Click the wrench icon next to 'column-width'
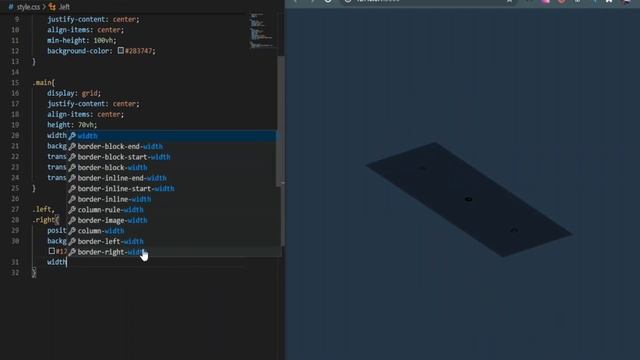The height and width of the screenshot is (360, 640). [x=72, y=231]
